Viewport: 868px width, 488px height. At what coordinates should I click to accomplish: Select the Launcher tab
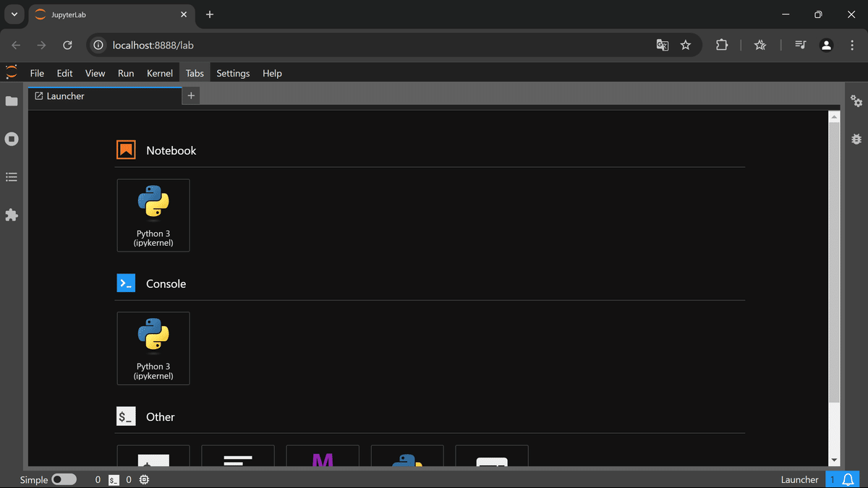coord(105,96)
